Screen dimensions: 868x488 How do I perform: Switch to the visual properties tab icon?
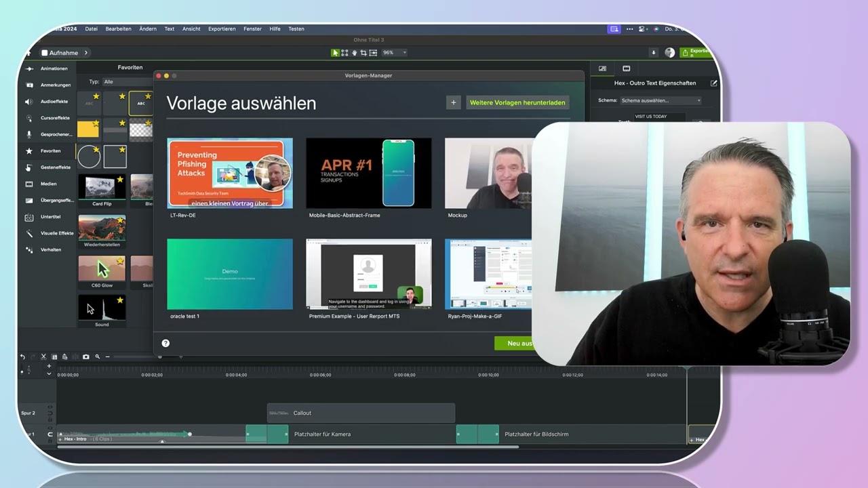coord(602,68)
